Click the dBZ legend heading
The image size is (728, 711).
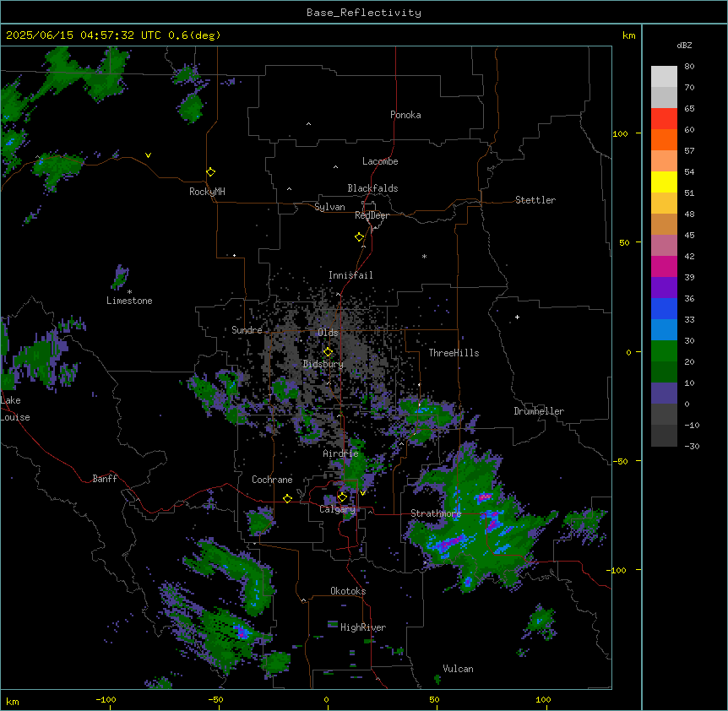tap(684, 46)
